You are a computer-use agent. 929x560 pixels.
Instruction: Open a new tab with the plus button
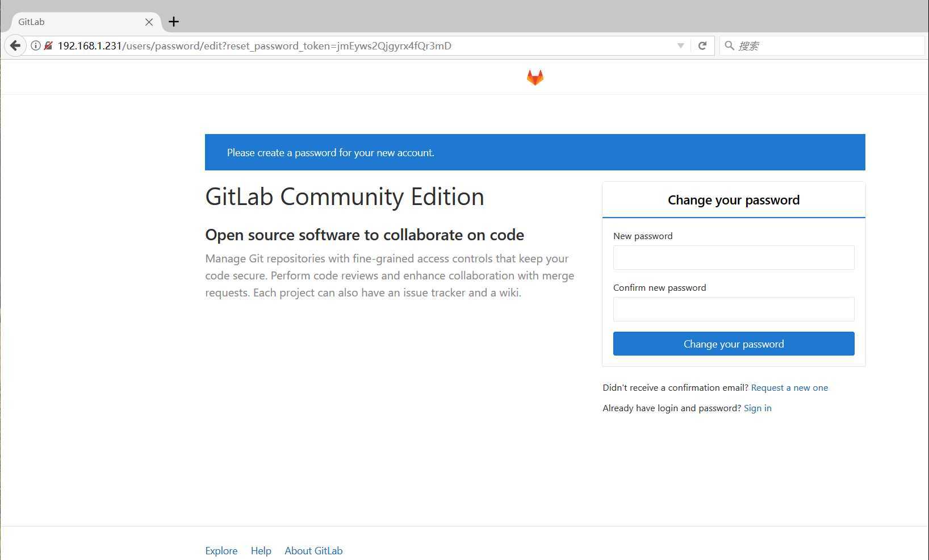[174, 22]
